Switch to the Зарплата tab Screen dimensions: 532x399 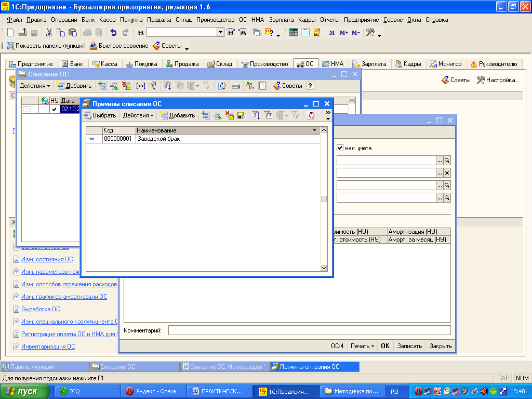(369, 64)
